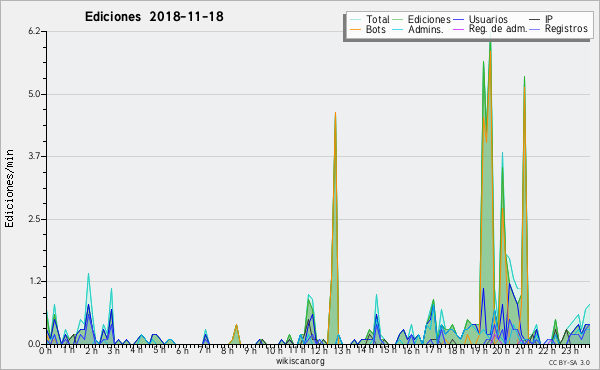The image size is (600, 370).
Task: Click the '2 h' x-axis label
Action: pos(91,350)
